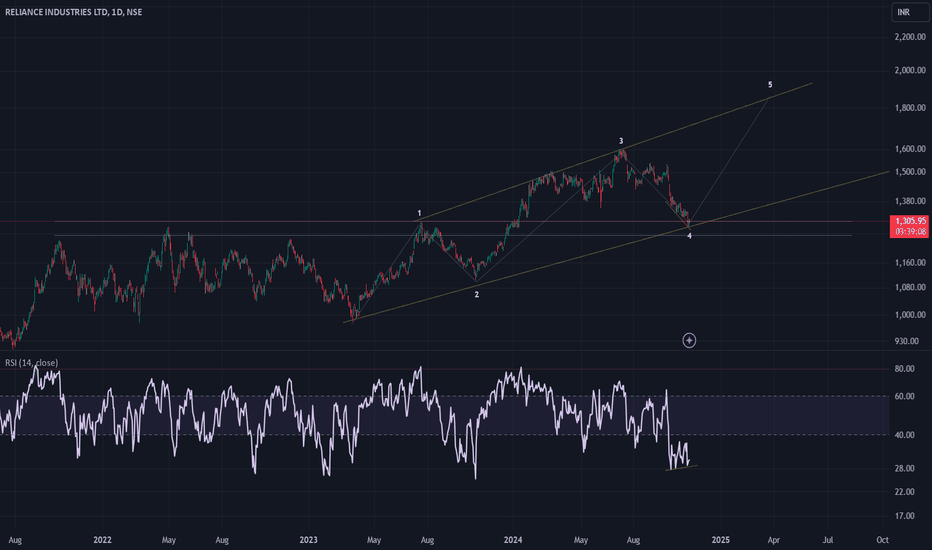Click the 1,080.00 price axis label
The height and width of the screenshot is (550, 932).
tap(910, 287)
